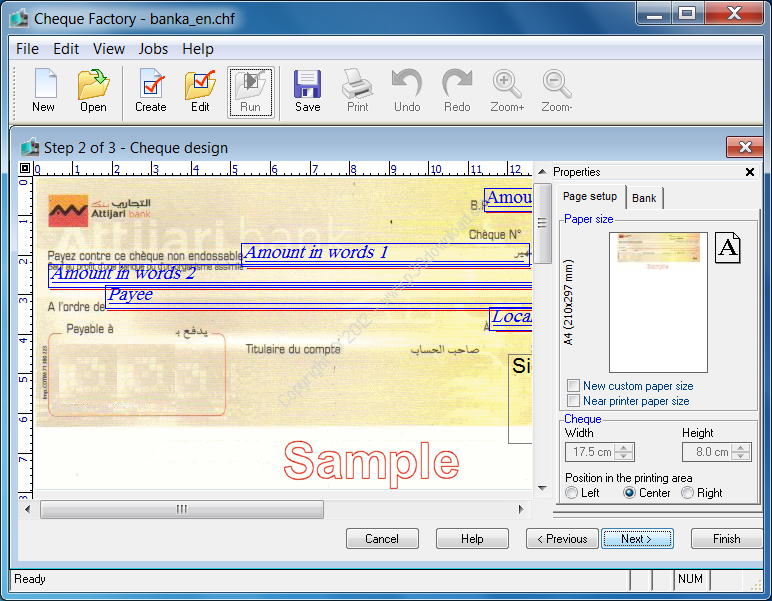Select Right printing position radio
Viewport: 772px width, 601px height.
point(687,492)
